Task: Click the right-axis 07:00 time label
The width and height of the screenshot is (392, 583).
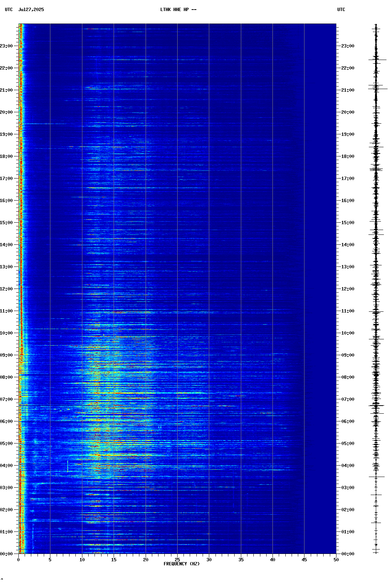Action: point(348,399)
